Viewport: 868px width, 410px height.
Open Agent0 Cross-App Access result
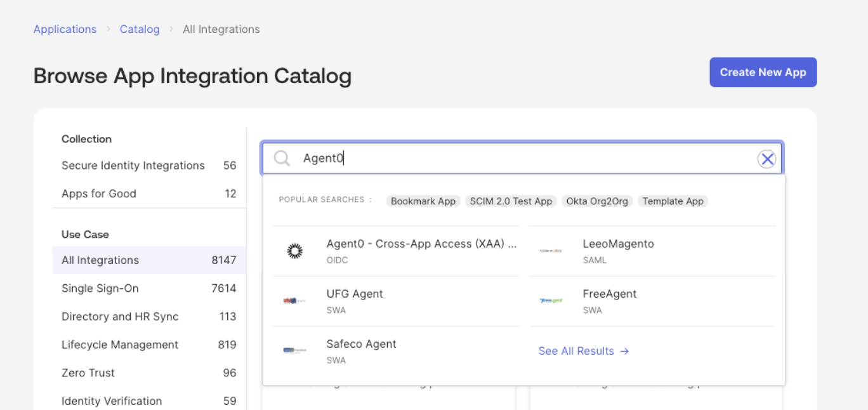[421, 244]
